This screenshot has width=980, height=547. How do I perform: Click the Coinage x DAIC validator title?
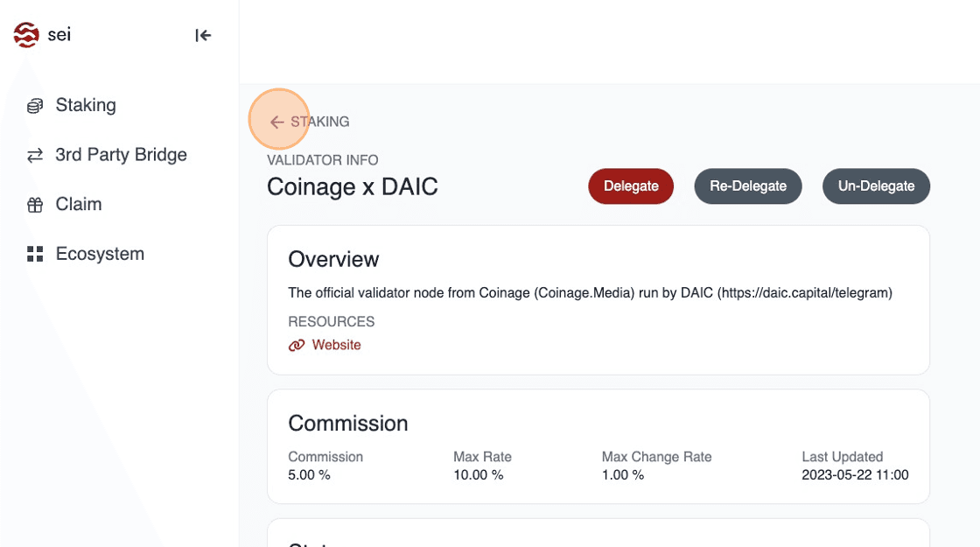(352, 186)
